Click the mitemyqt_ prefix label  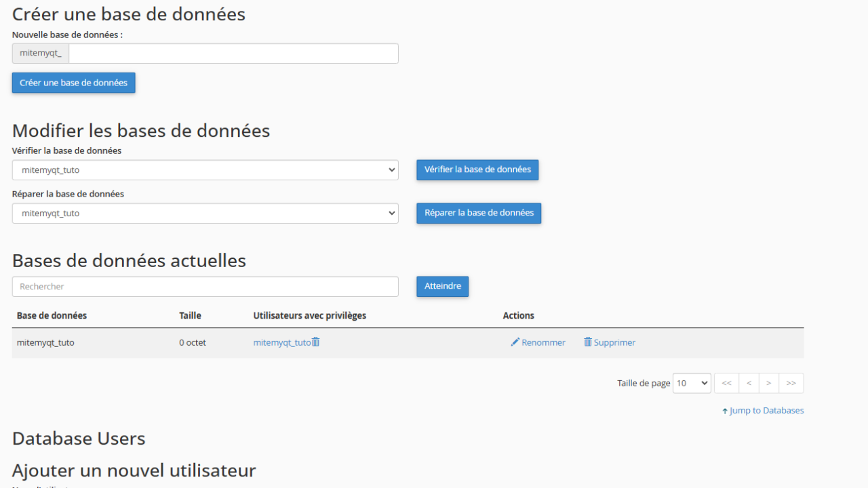click(41, 54)
